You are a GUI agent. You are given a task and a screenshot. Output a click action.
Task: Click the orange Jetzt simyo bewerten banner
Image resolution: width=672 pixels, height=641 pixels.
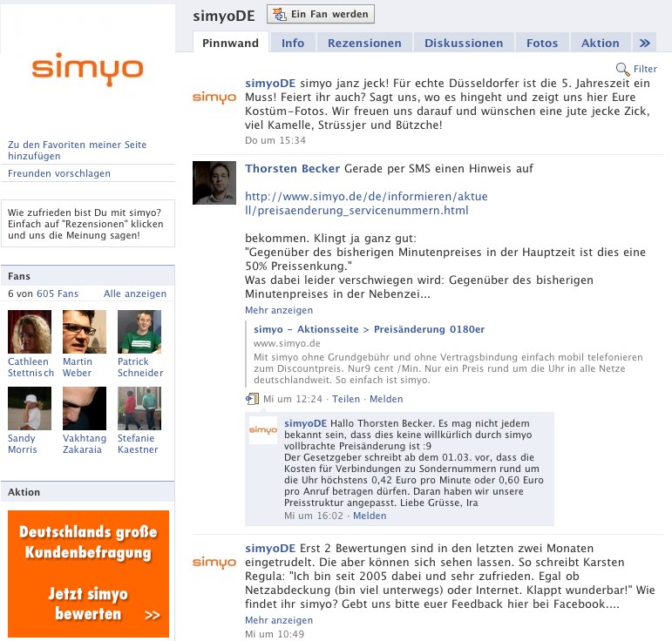coord(88,573)
